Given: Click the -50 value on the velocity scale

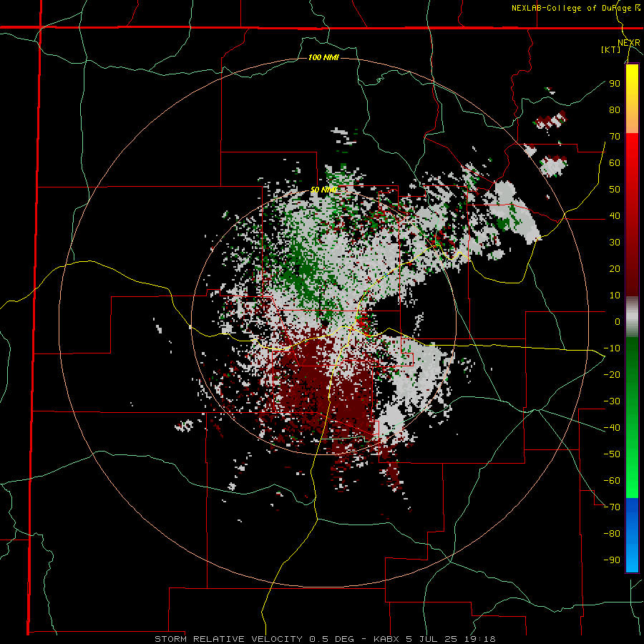Looking at the screenshot, I should click(x=612, y=454).
